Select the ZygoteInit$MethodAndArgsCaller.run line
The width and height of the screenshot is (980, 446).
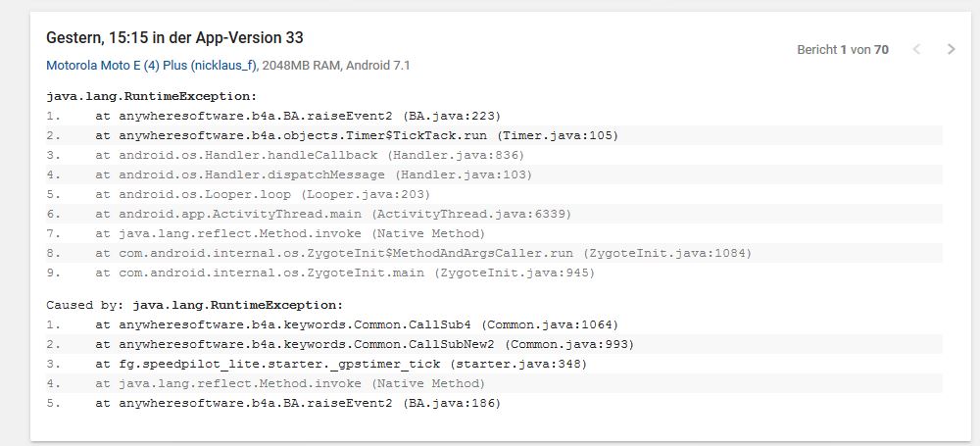click(x=423, y=253)
